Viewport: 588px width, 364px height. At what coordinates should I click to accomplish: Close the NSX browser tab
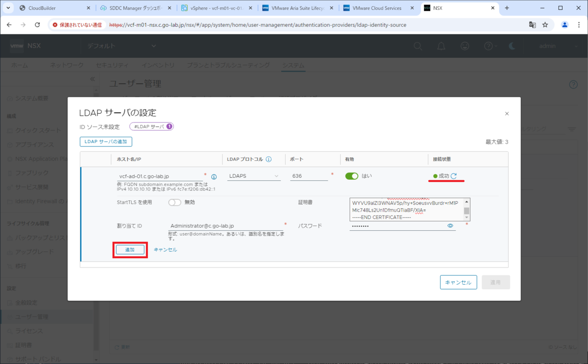[493, 8]
